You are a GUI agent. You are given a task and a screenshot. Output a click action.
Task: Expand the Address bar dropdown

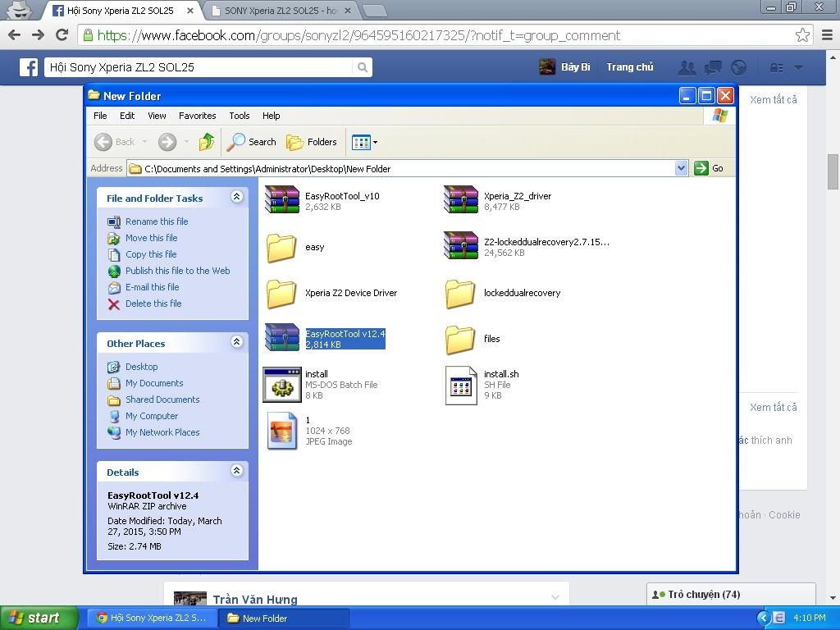pyautogui.click(x=681, y=168)
